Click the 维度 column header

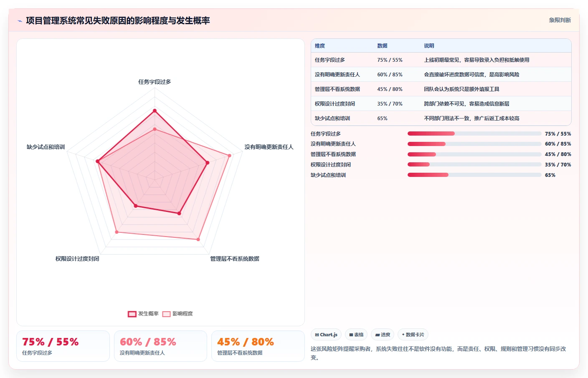coord(320,46)
